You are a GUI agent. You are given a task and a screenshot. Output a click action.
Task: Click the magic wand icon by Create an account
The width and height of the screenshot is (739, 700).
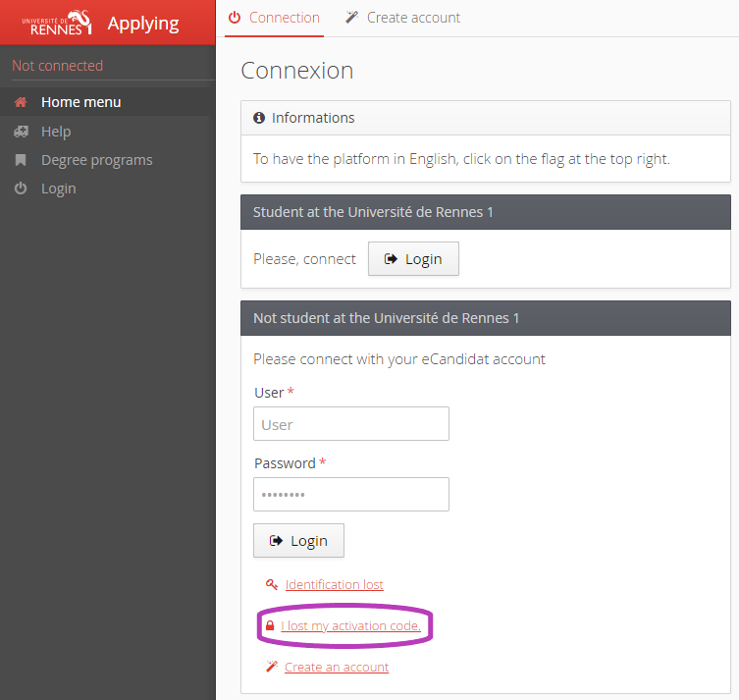click(272, 668)
